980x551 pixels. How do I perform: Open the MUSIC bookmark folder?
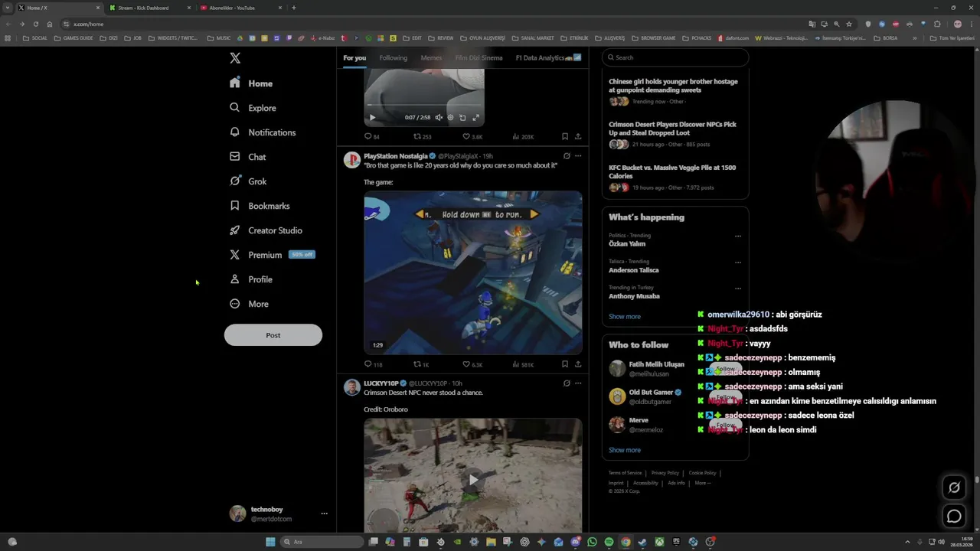pos(219,38)
